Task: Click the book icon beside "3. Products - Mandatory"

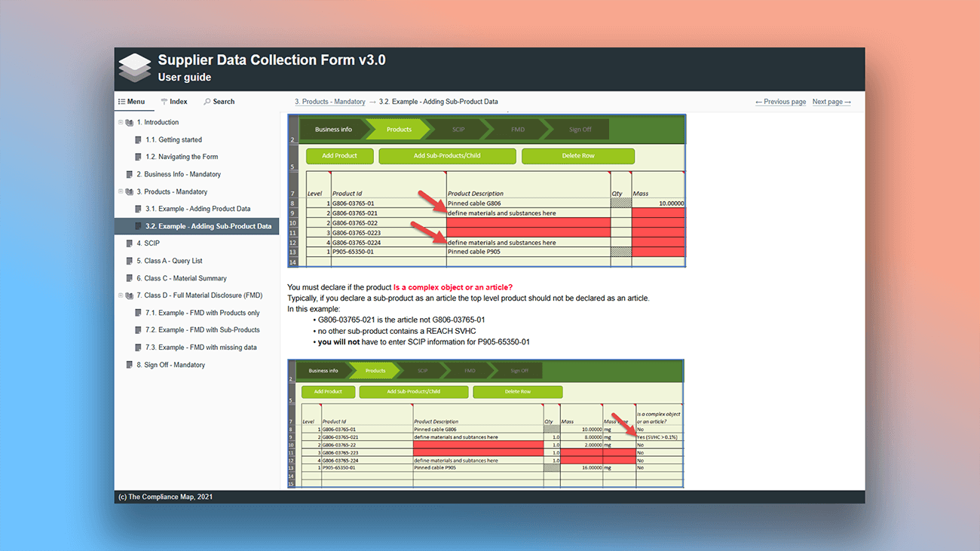Action: click(130, 191)
